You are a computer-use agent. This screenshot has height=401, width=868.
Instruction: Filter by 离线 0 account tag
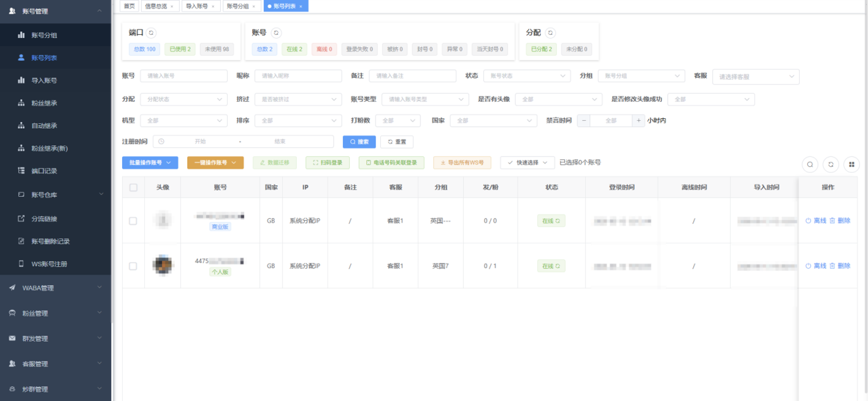(324, 49)
